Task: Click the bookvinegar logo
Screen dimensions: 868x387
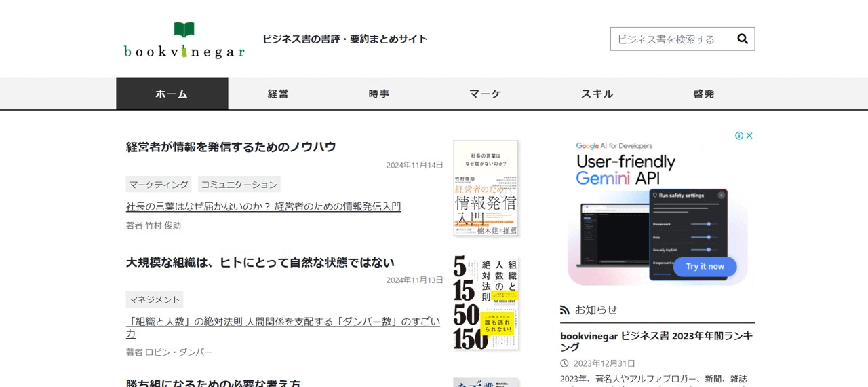Action: point(184,40)
